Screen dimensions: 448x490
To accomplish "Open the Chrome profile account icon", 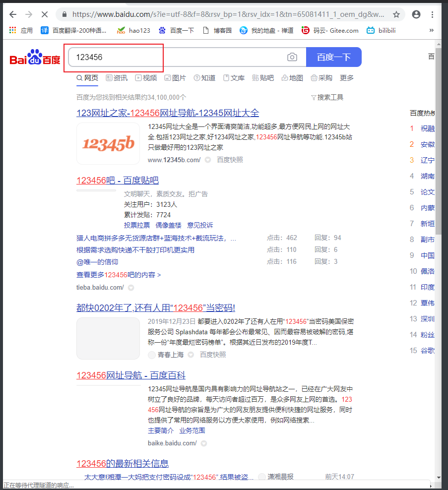I will pyautogui.click(x=416, y=14).
